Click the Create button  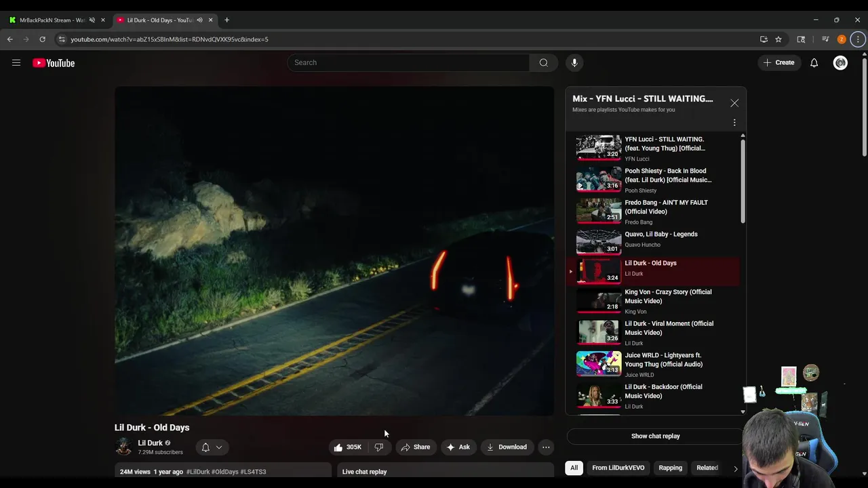[778, 62]
